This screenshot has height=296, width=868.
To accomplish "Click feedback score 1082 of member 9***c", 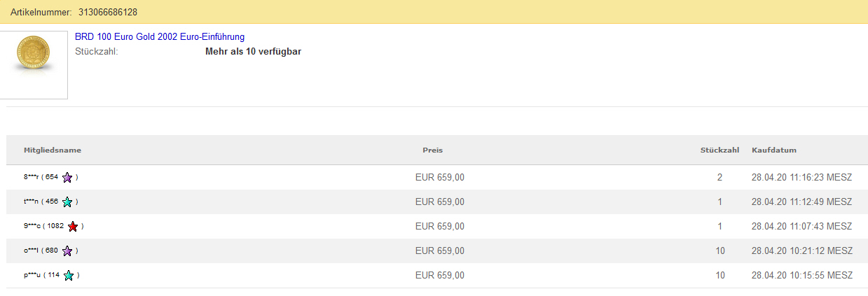I will [56, 227].
